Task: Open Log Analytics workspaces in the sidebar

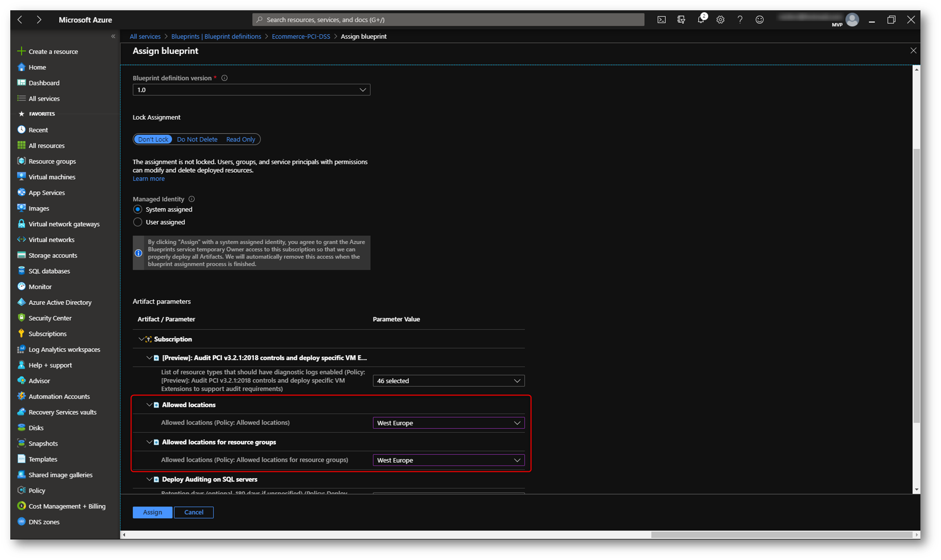Action: (64, 349)
